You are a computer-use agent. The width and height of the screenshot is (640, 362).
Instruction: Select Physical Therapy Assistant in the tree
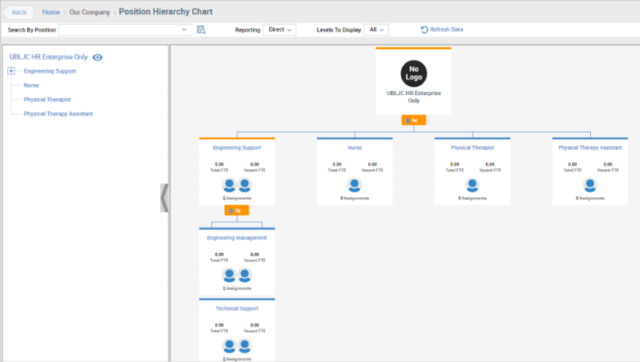tap(58, 114)
